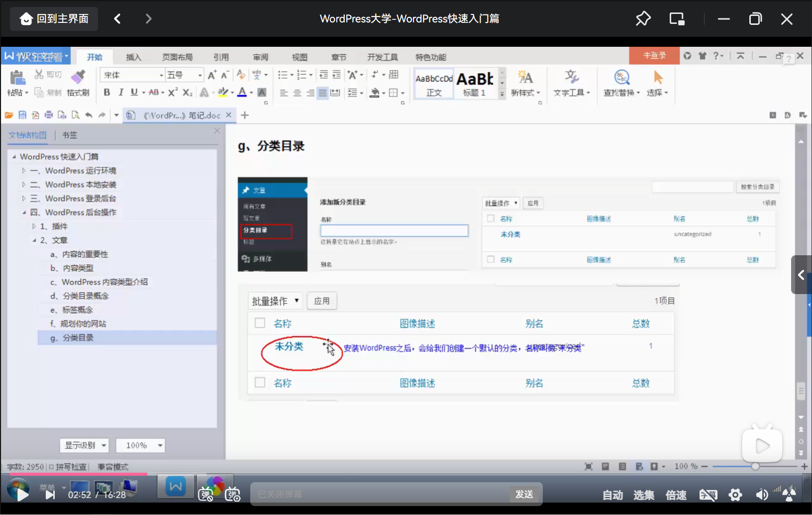Check the bottom 名称 row checkbox
This screenshot has height=515, width=812.
pyautogui.click(x=260, y=382)
